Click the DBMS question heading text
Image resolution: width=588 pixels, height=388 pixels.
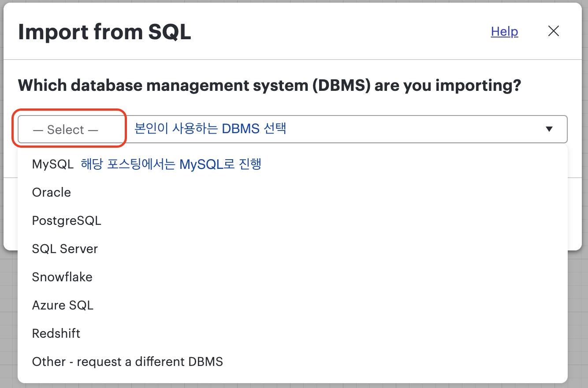269,85
